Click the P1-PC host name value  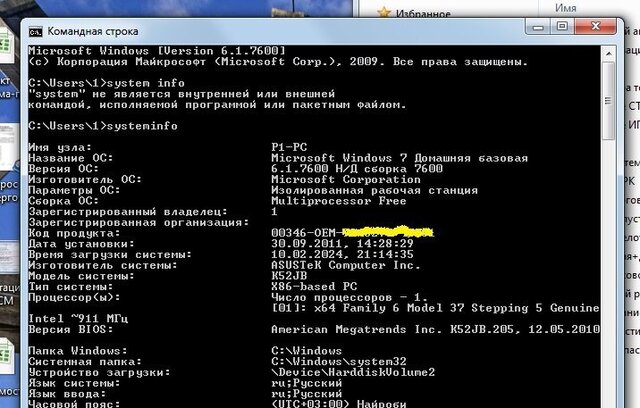[x=289, y=147]
